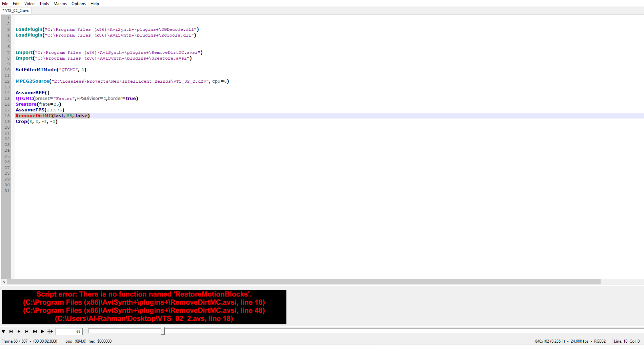The height and width of the screenshot is (345, 644).
Task: Click the hex=$000000 status readout
Action: tap(100, 341)
